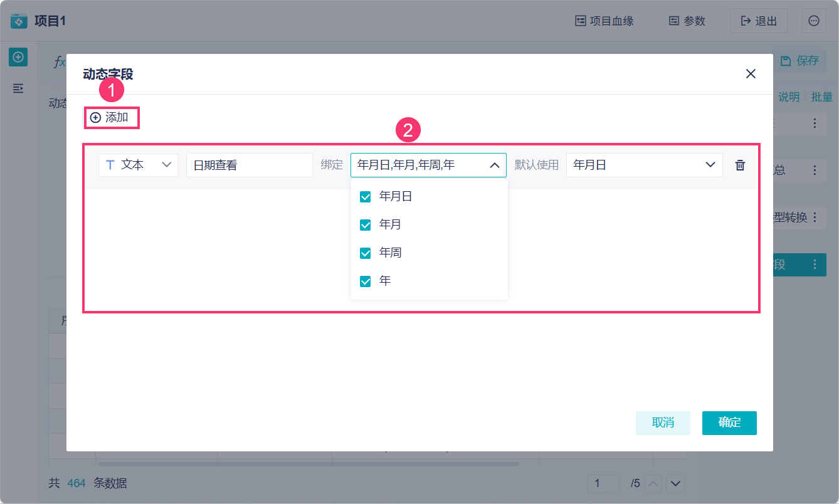Click the trash icon to delete field row
The height and width of the screenshot is (504, 839).
(x=740, y=165)
